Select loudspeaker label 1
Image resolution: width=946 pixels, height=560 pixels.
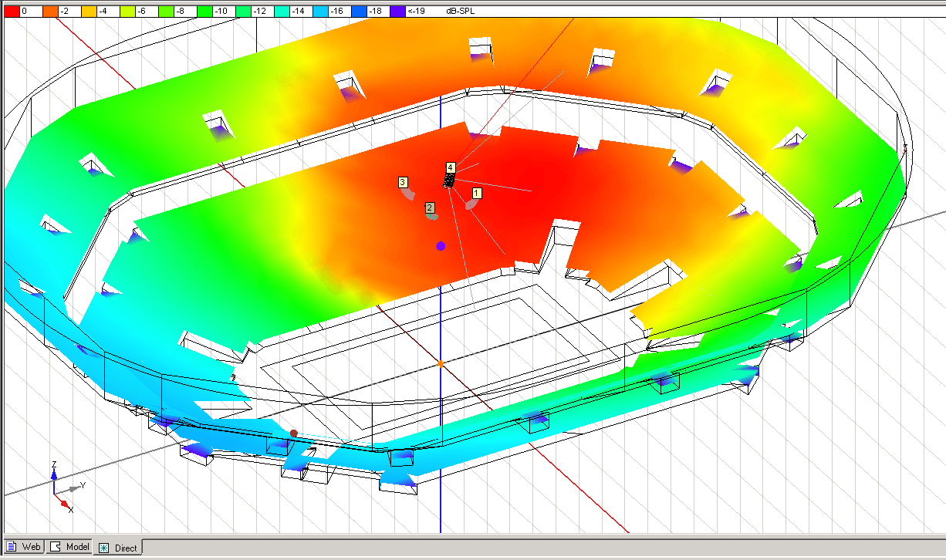477,192
